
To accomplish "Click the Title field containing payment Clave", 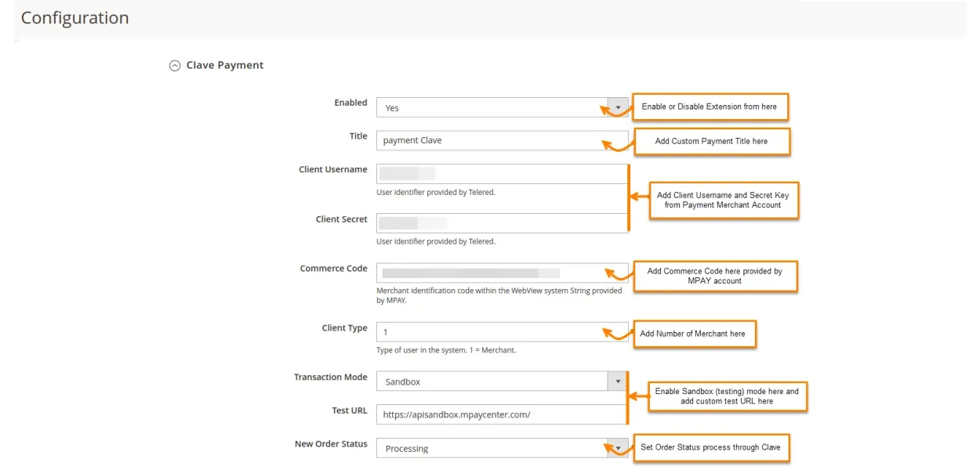I will 502,140.
